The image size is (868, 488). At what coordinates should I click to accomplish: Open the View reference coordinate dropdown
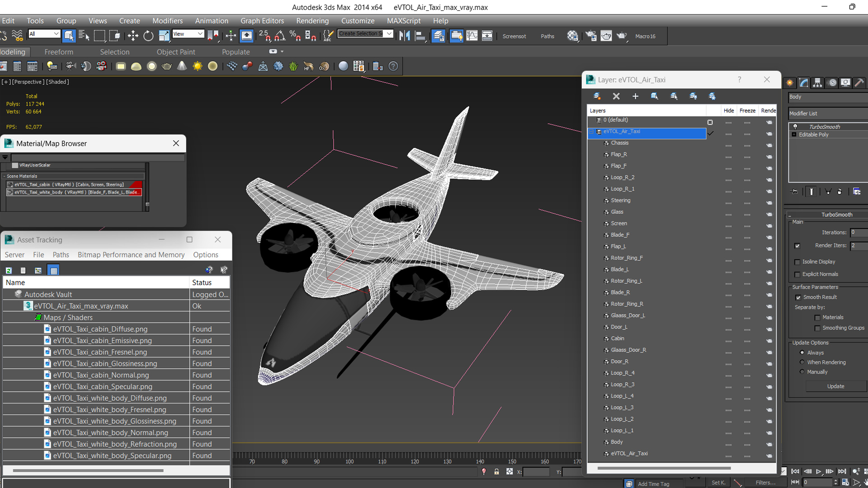point(189,34)
